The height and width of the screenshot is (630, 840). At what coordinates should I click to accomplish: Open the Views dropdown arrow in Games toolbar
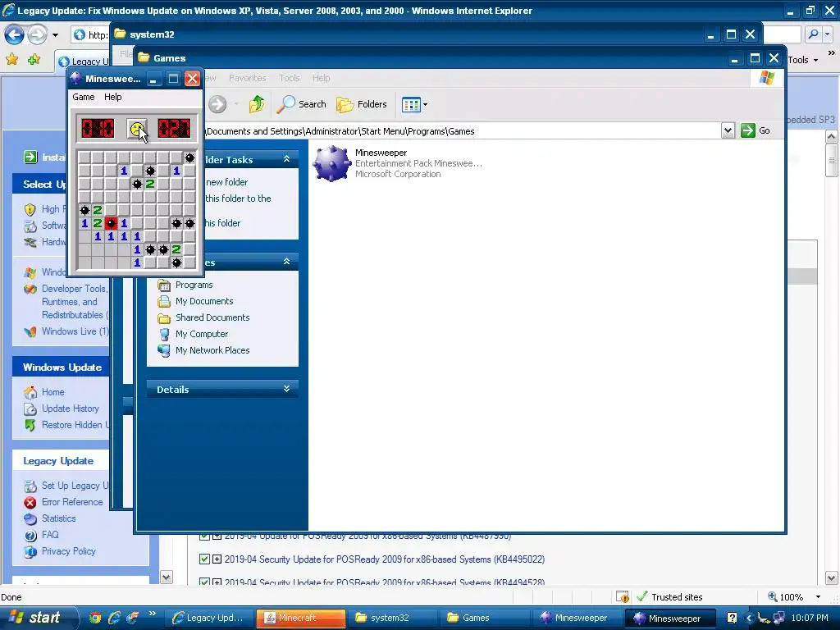point(426,104)
